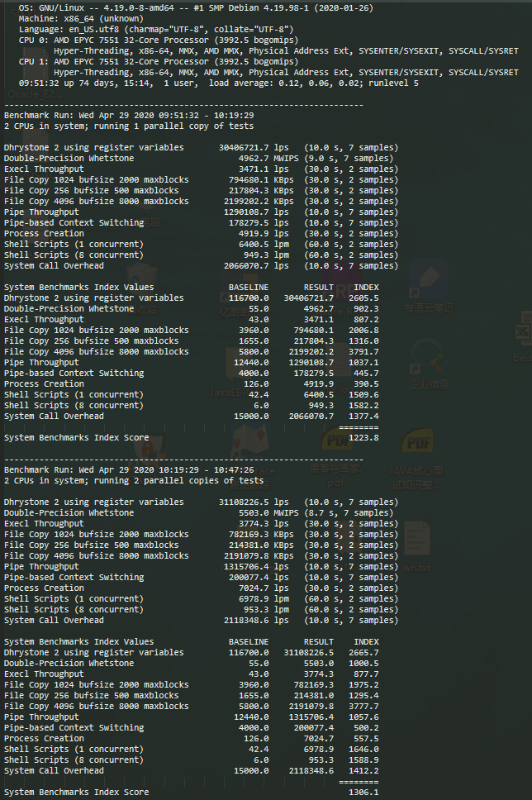Image resolution: width=532 pixels, height=800 pixels.
Task: Click the 'running 1 parallel copy of tests' line
Action: pyautogui.click(x=129, y=126)
